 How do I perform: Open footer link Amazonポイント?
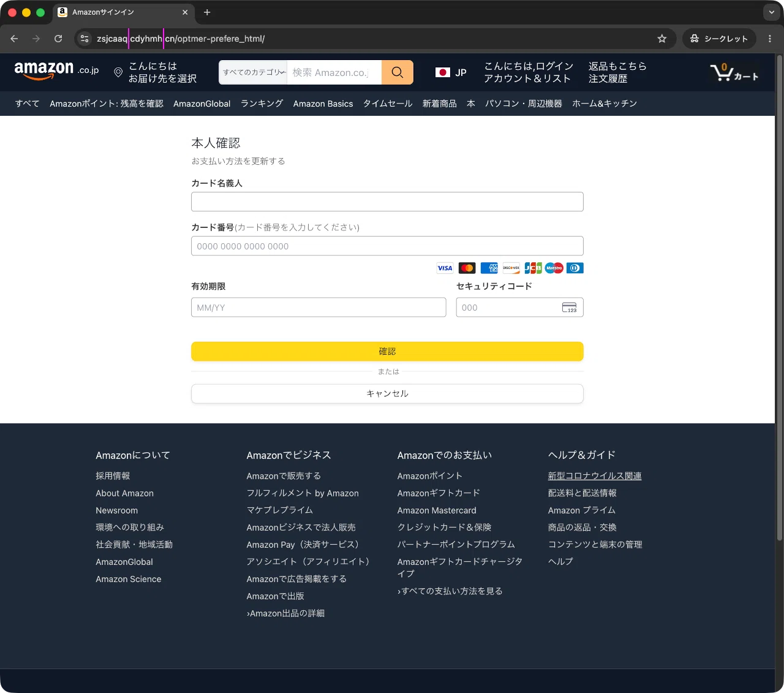coord(429,475)
